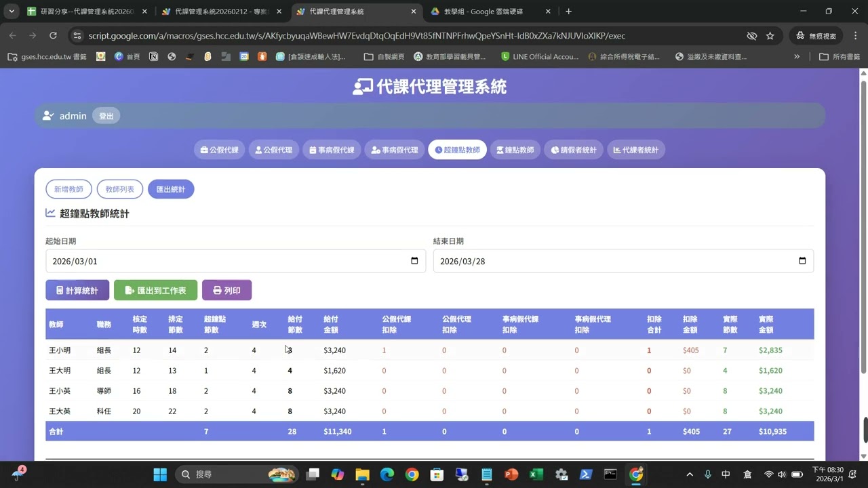This screenshot has width=868, height=488.
Task: Switch to 研習分享 Sheets browser tab
Action: tap(86, 12)
